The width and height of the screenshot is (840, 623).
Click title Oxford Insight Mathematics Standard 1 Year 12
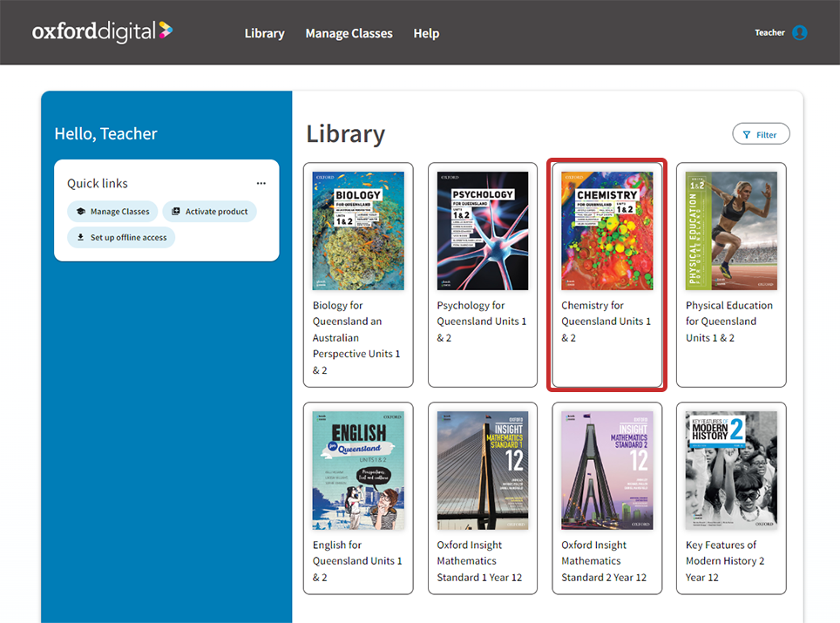click(x=479, y=561)
